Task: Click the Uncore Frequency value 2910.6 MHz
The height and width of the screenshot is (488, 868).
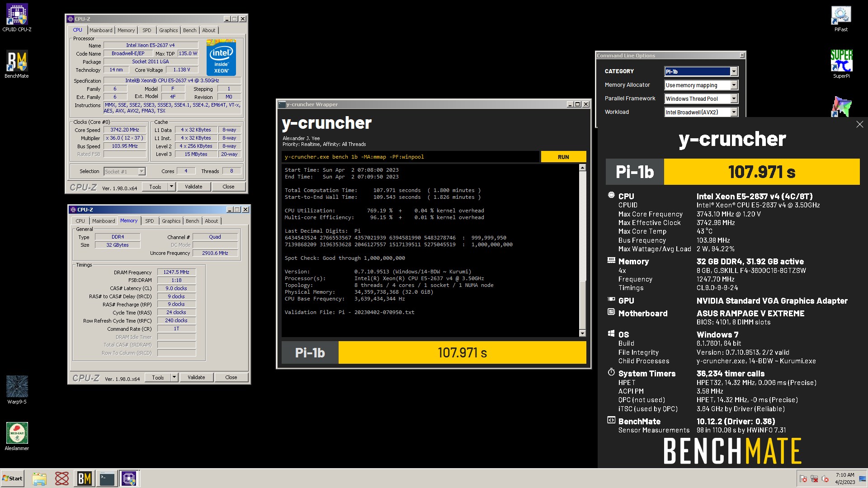Action: 215,253
